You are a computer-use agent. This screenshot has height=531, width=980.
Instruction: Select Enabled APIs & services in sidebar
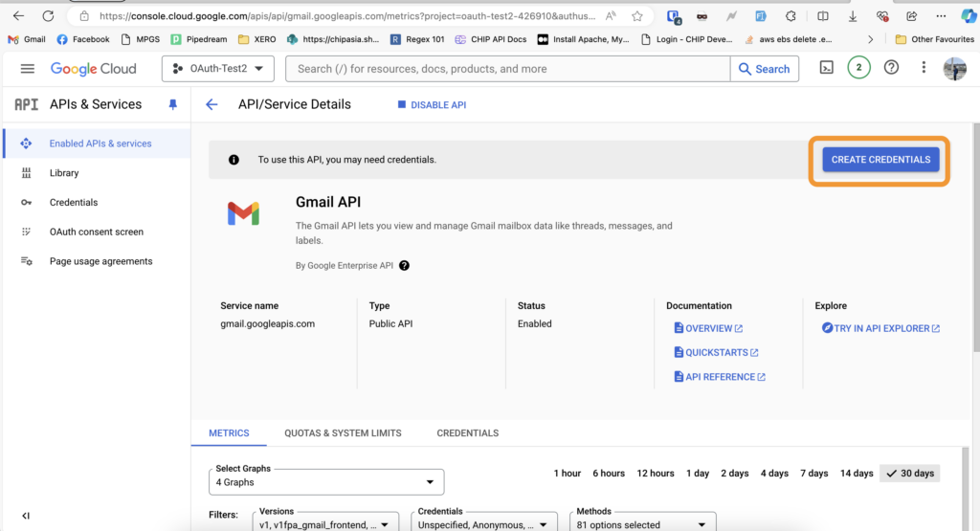click(97, 144)
